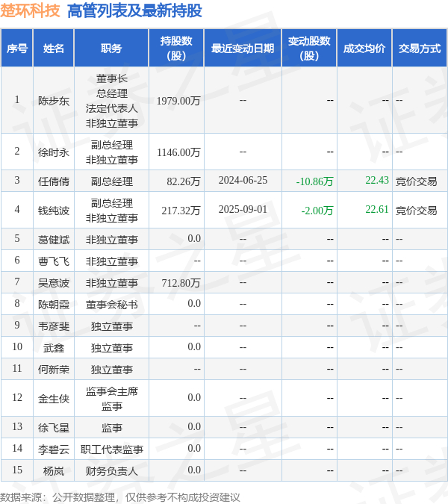
Task: Click the row number 10
Action: pyautogui.click(x=17, y=346)
